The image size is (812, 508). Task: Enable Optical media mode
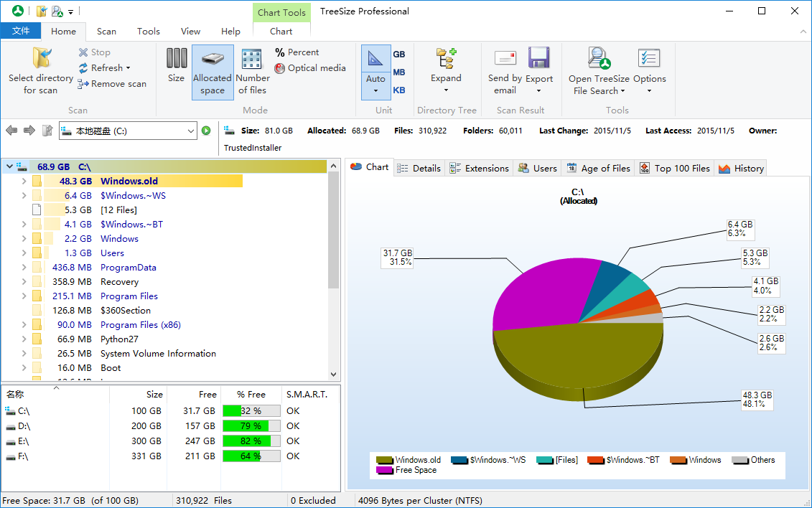(309, 68)
